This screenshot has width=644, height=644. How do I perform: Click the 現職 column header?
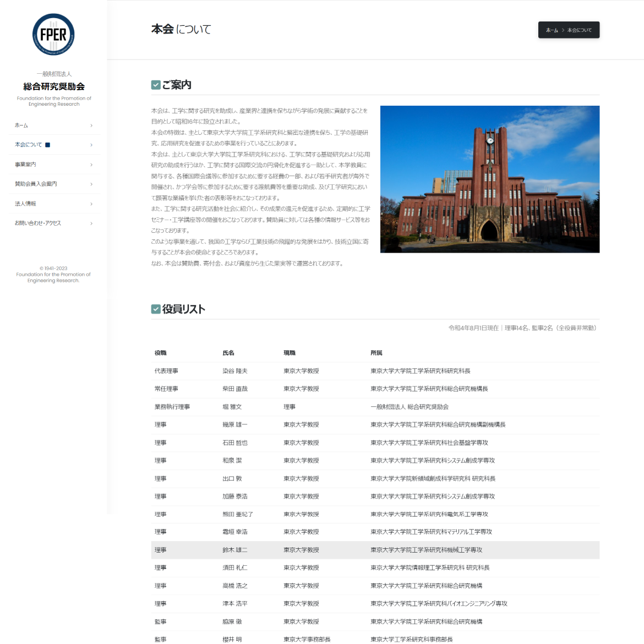(x=290, y=353)
